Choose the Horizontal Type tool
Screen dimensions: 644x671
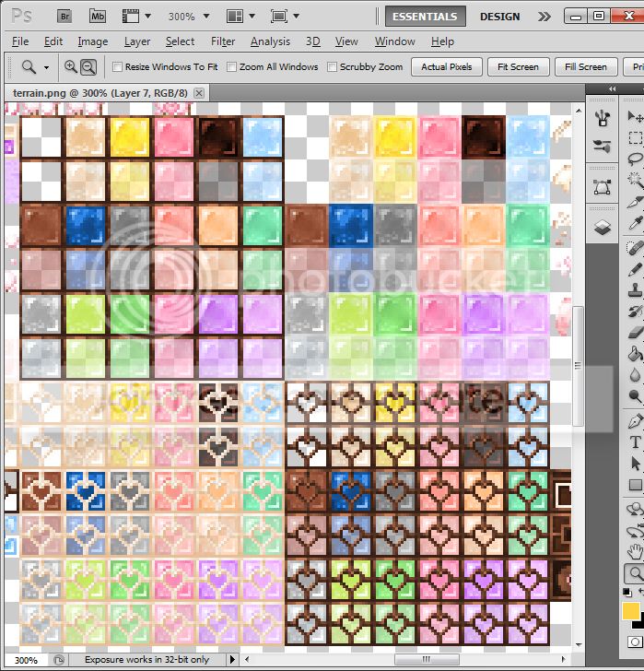click(x=635, y=441)
